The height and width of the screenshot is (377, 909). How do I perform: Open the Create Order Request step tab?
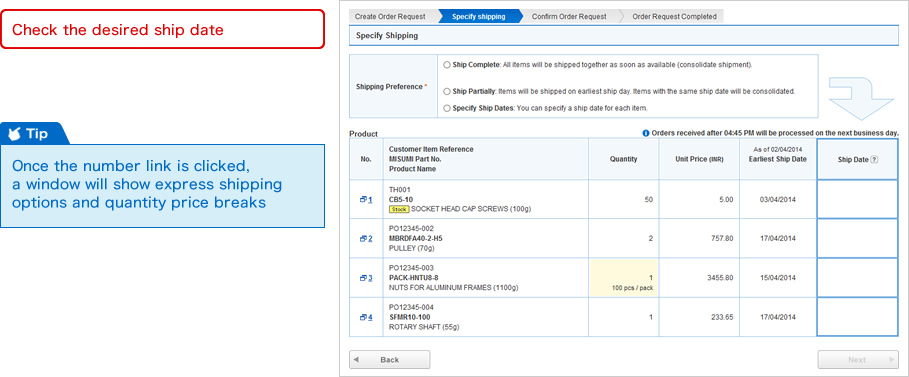pyautogui.click(x=393, y=17)
